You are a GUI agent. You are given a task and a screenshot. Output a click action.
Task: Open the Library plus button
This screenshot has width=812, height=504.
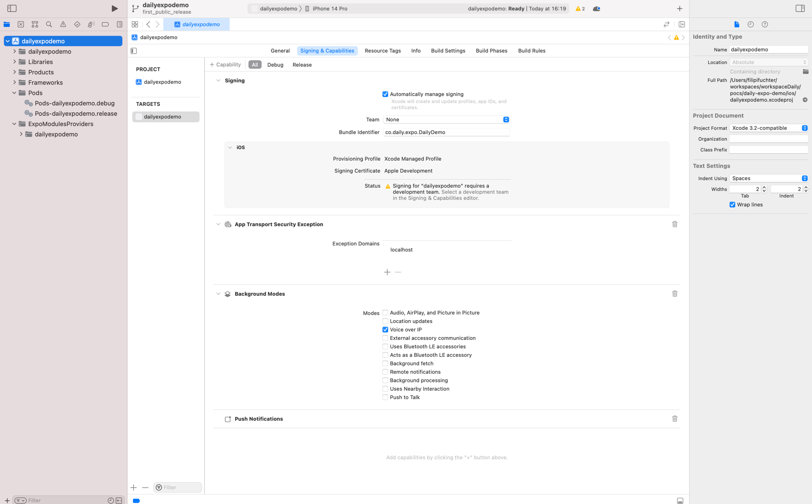point(679,8)
